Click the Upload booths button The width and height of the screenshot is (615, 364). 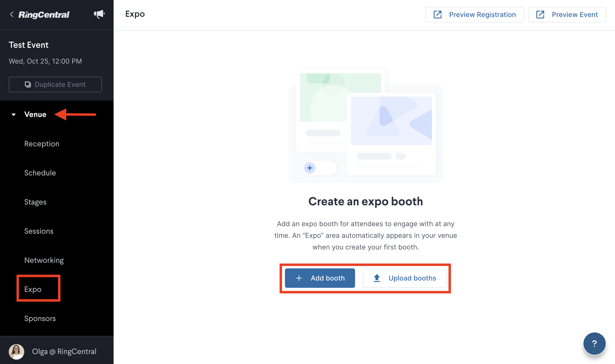[x=405, y=278]
